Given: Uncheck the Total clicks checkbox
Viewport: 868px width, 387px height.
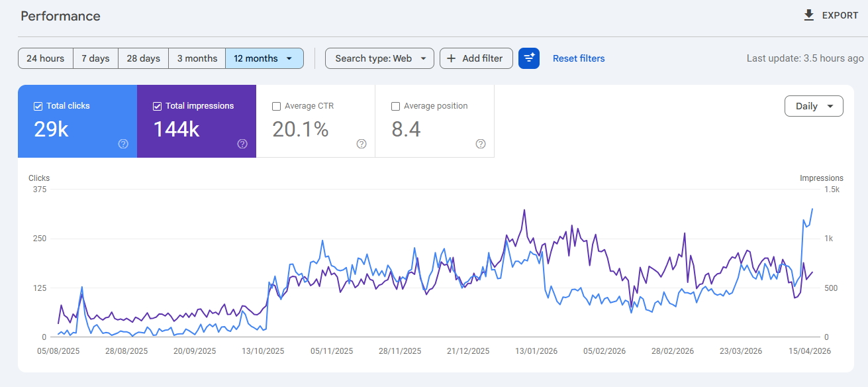Looking at the screenshot, I should pos(38,105).
